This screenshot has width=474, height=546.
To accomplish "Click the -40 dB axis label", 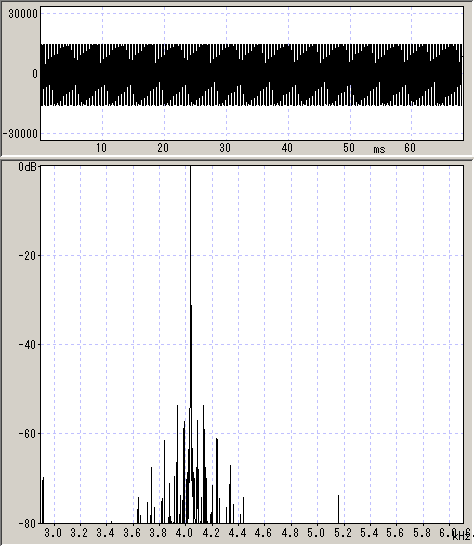I will coord(27,345).
